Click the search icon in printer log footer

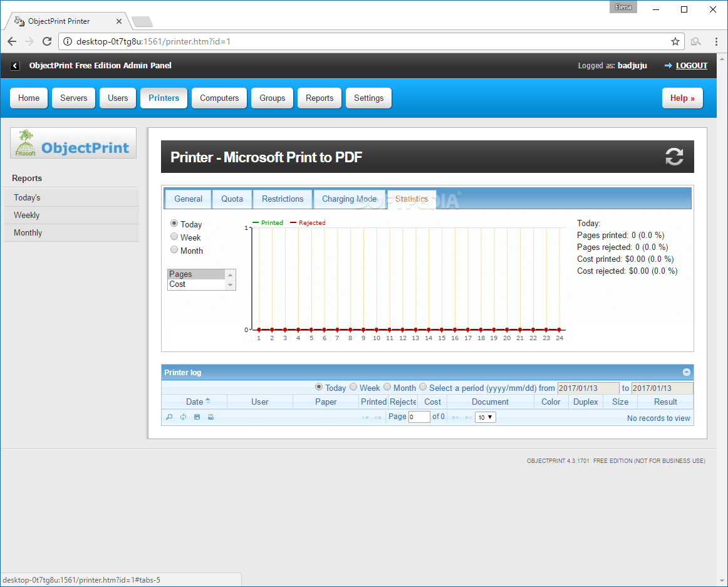click(169, 417)
